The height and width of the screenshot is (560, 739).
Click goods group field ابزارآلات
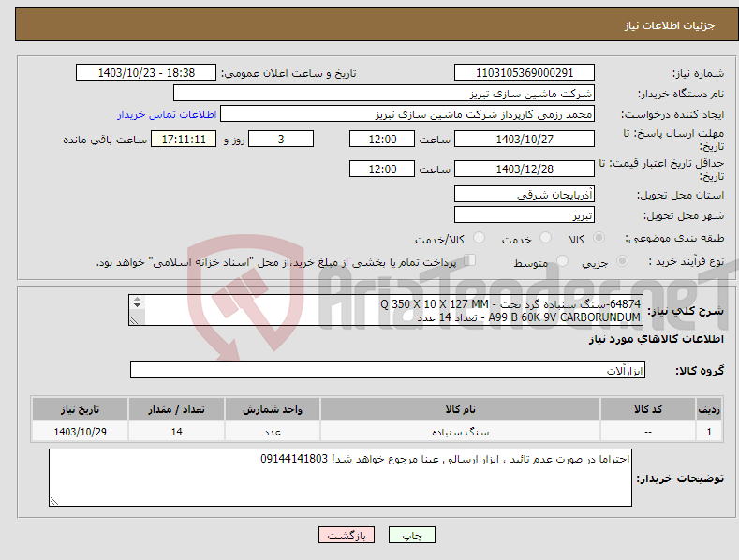[388, 370]
